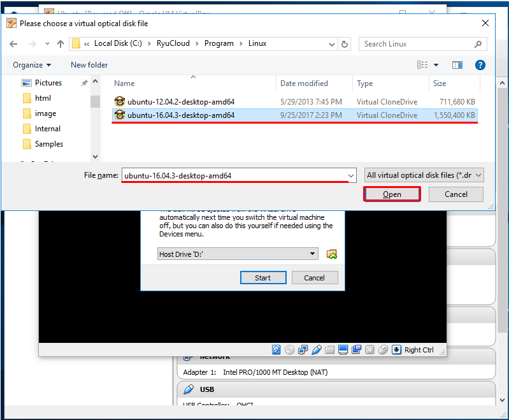Open the recent locations dropdown arrow
509x420 pixels.
coord(47,44)
